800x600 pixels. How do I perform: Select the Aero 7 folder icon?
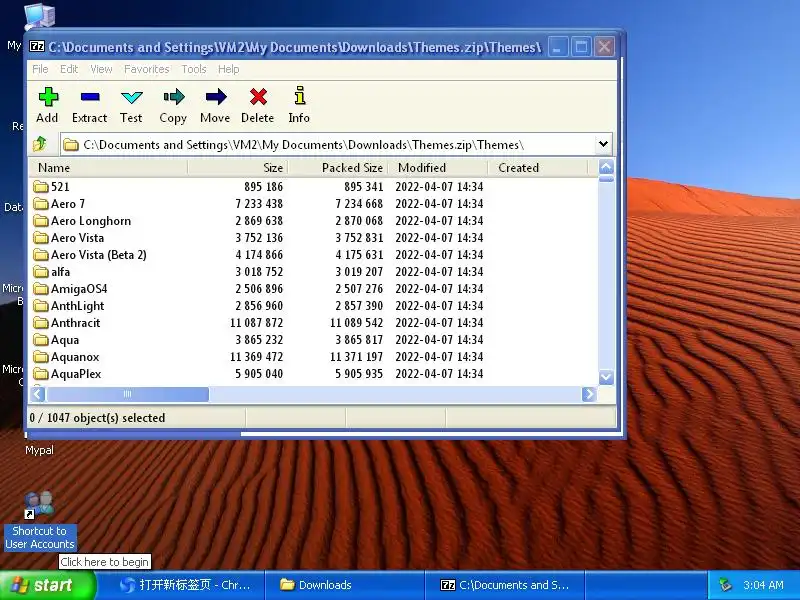(x=41, y=204)
